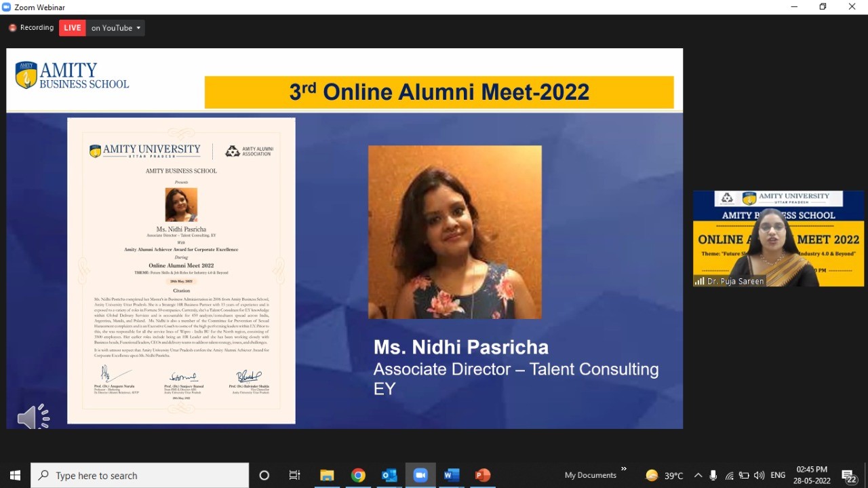The height and width of the screenshot is (488, 868).
Task: Restore down the Zoom Webinar window
Action: pos(823,7)
